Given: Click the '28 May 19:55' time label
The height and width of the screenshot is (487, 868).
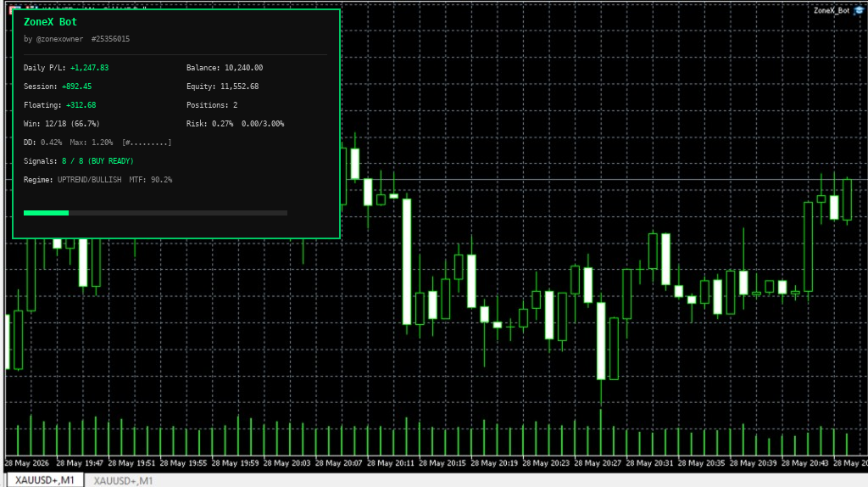Looking at the screenshot, I should 183,463.
